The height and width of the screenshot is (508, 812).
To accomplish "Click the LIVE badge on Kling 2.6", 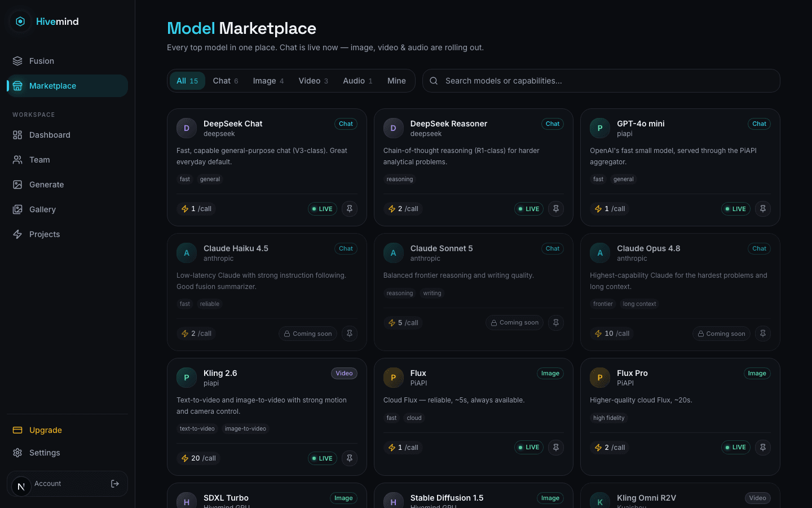I will [323, 458].
